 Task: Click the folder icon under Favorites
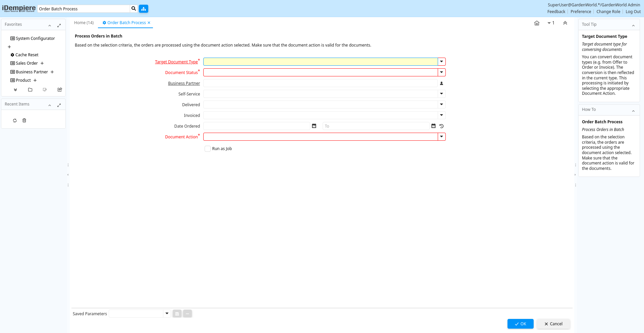30,90
